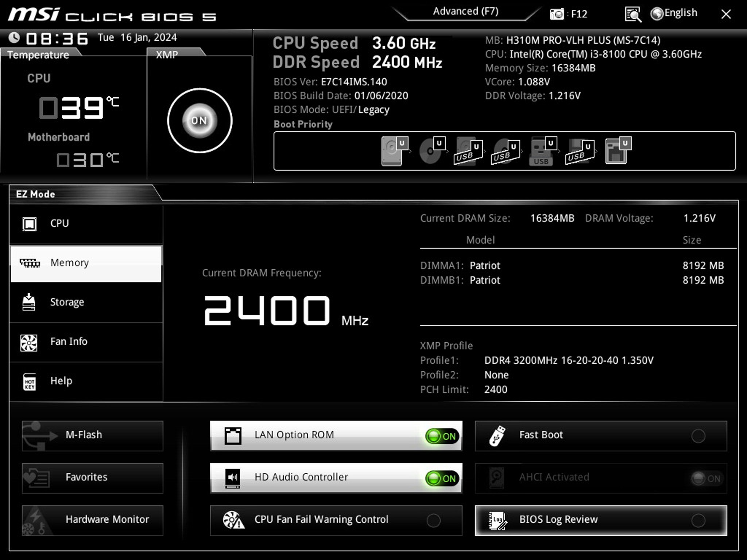This screenshot has height=560, width=747.
Task: Click the MB H310M PRO-VLH PLUS text
Action: point(573,40)
